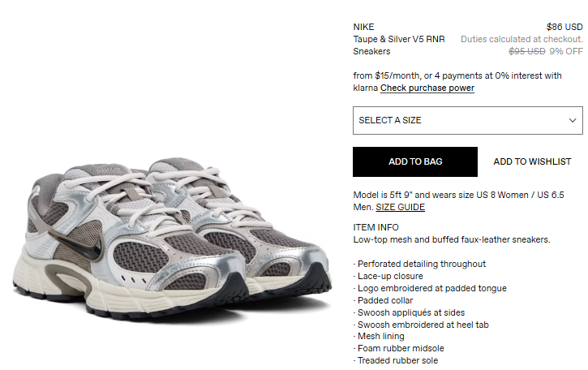Image resolution: width=588 pixels, height=370 pixels.
Task: Click the model height and size sentence
Action: pyautogui.click(x=458, y=201)
